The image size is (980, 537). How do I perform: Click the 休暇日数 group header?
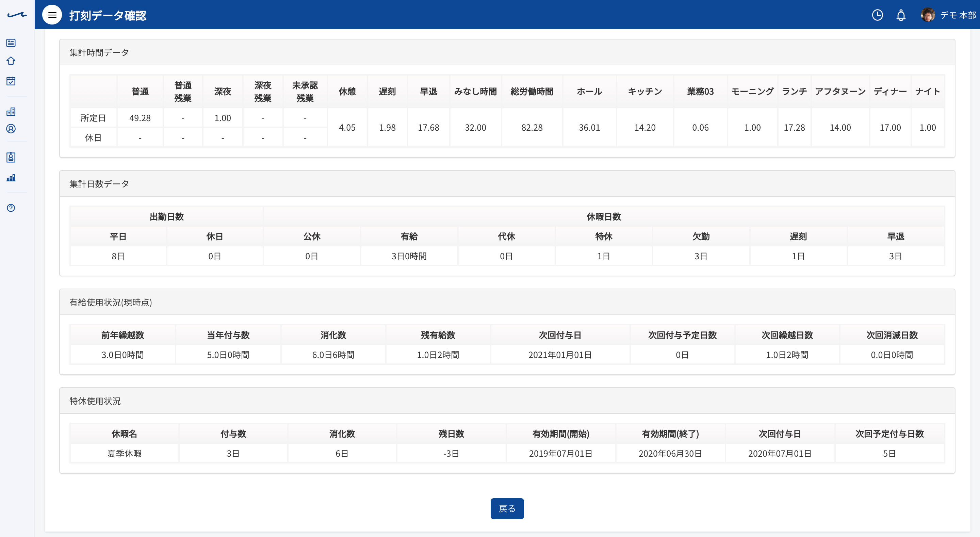[604, 216]
